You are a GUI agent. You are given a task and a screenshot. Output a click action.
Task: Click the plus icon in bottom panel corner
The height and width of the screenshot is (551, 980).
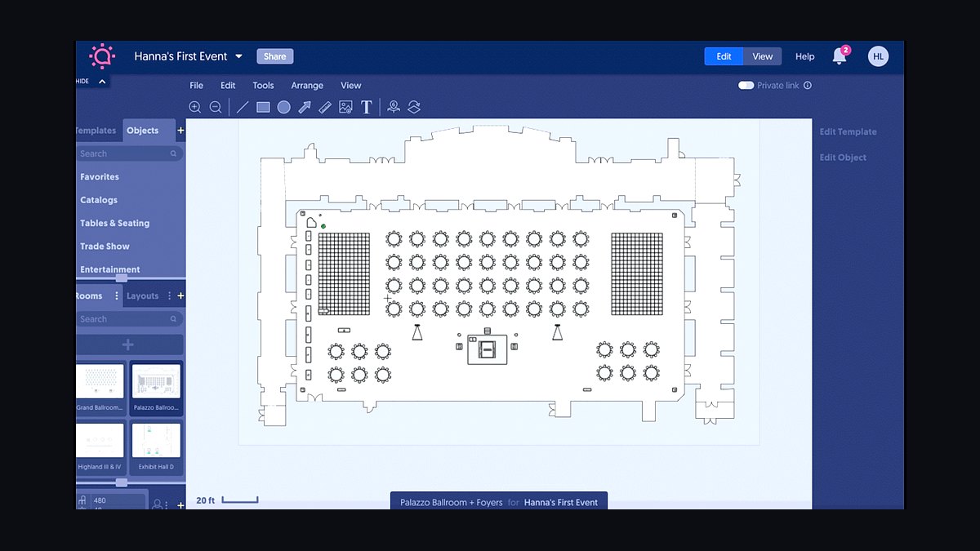180,505
